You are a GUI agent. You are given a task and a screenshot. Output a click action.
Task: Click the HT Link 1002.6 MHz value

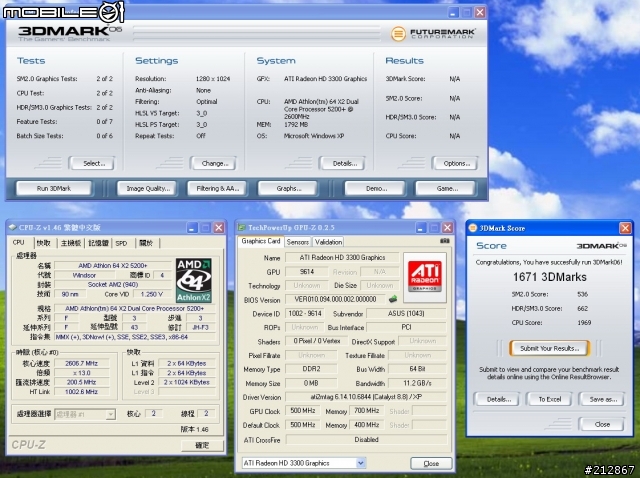click(82, 391)
